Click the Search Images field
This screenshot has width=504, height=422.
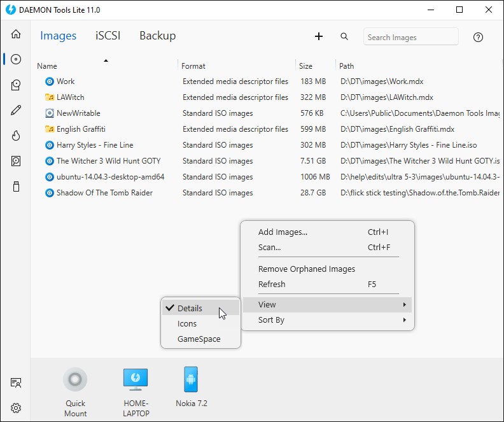411,36
